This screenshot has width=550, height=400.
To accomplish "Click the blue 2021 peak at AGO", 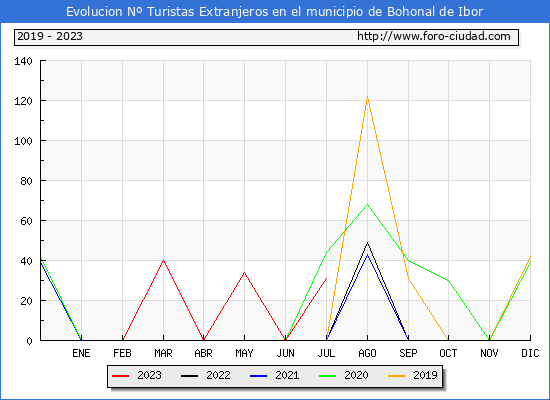I will 367,255.
